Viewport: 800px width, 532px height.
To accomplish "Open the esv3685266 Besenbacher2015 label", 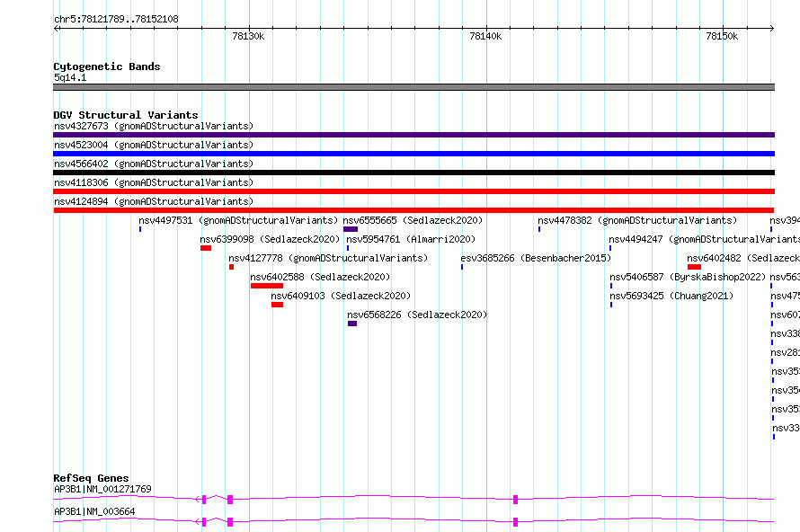I will coord(536,258).
